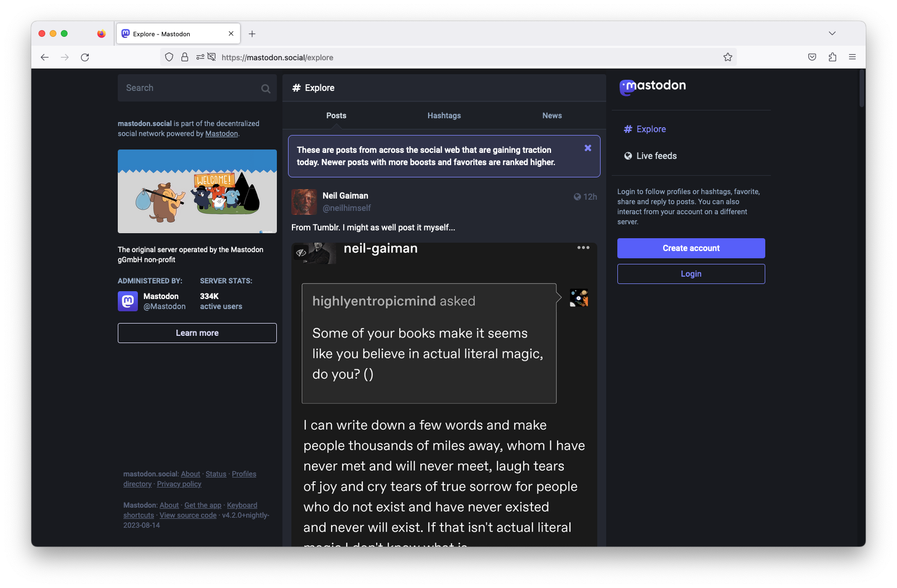Click the globe icon next to Live feeds

tap(628, 156)
